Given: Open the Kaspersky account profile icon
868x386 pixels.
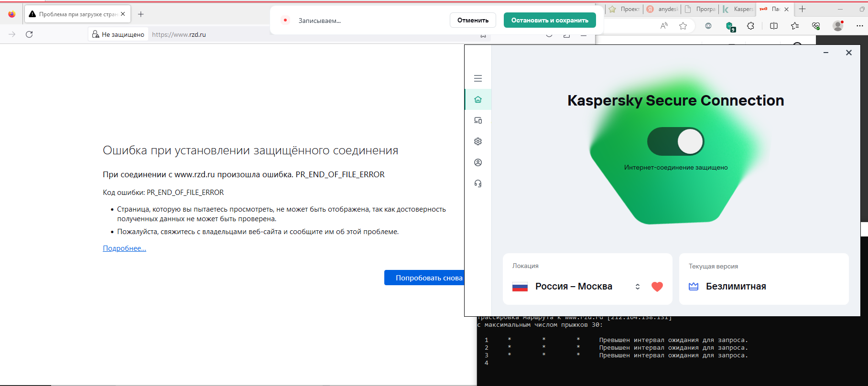Looking at the screenshot, I should click(x=478, y=162).
